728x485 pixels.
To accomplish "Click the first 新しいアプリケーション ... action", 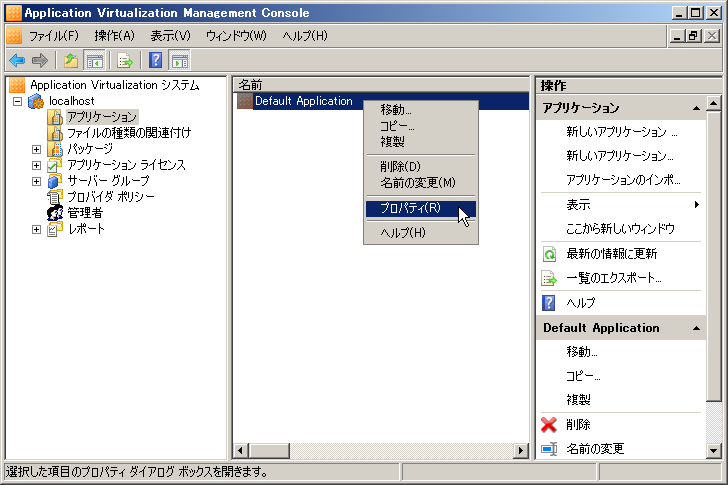I will (x=621, y=132).
